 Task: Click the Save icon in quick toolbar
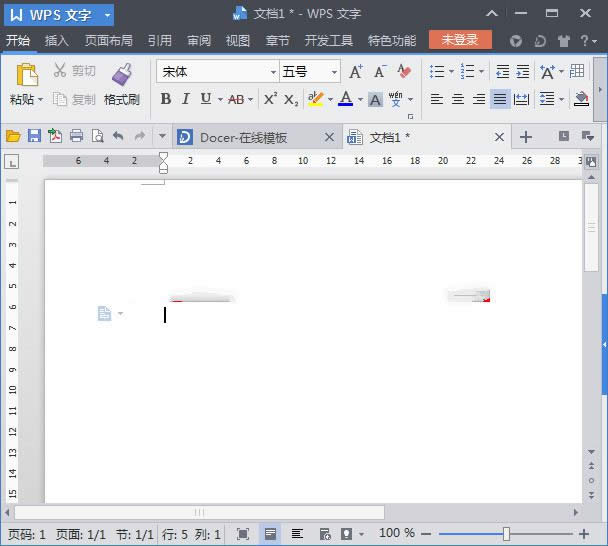point(34,136)
